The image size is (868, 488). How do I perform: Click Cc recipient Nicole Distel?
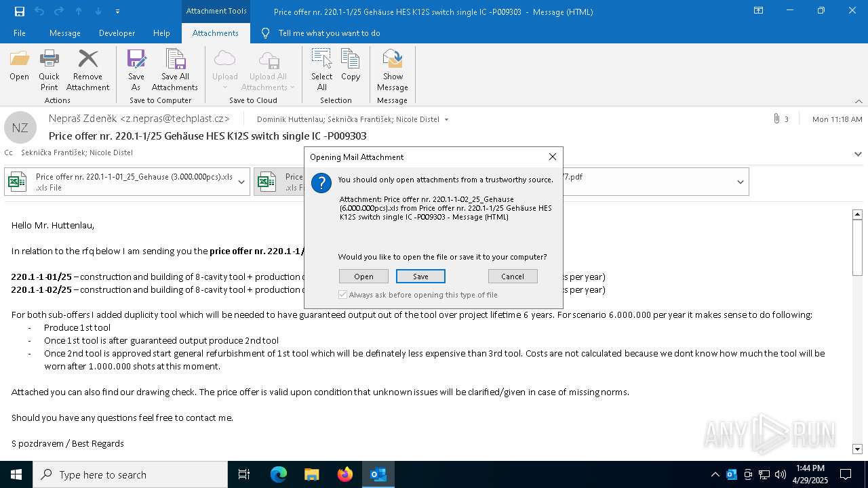click(x=111, y=152)
